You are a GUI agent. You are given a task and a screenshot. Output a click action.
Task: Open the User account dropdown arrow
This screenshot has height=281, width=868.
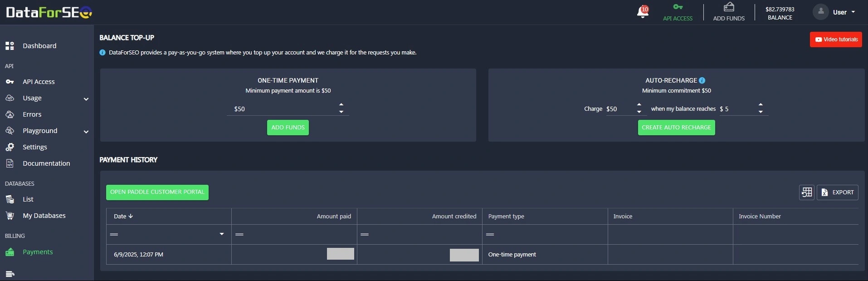click(x=853, y=12)
